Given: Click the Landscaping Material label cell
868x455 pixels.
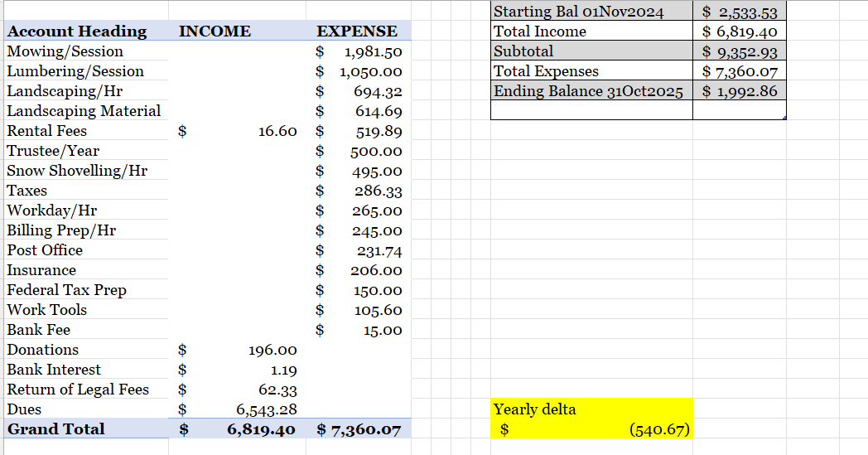Looking at the screenshot, I should click(x=84, y=111).
